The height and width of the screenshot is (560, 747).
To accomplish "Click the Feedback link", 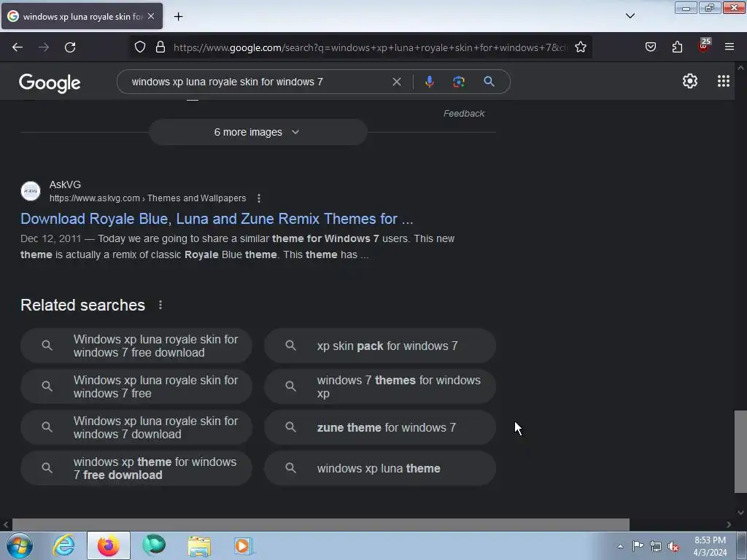I will pyautogui.click(x=463, y=113).
